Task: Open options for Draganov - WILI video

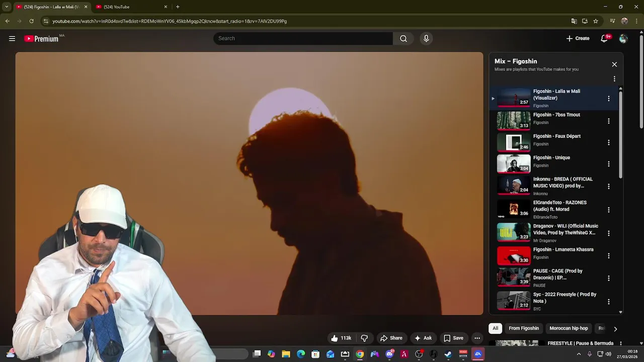Action: pos(608,233)
